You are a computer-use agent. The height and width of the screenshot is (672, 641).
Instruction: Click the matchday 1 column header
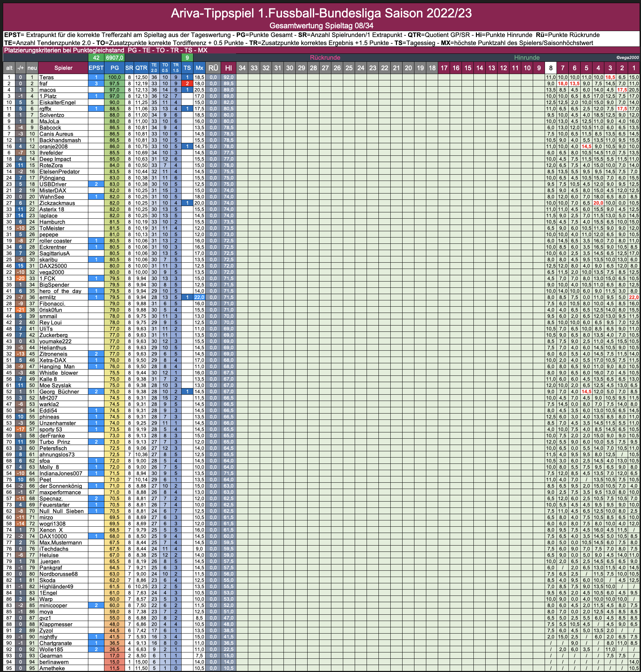pos(634,68)
